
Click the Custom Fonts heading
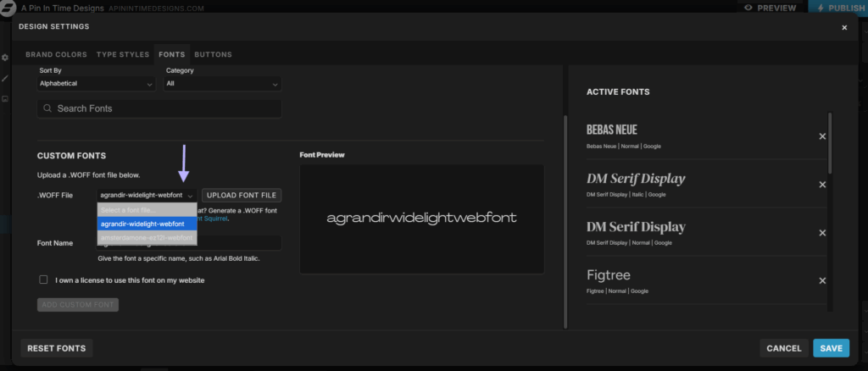[71, 156]
